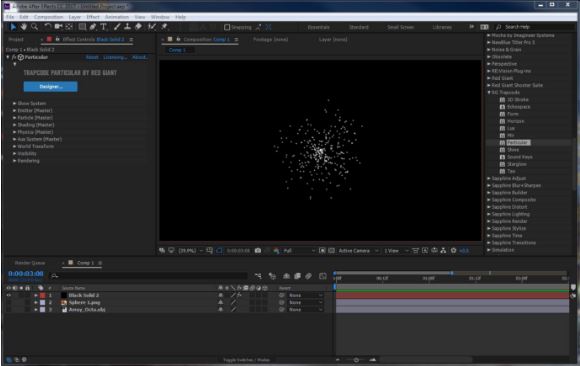Click the frame blending icon in the timeline toolbar

(297, 276)
